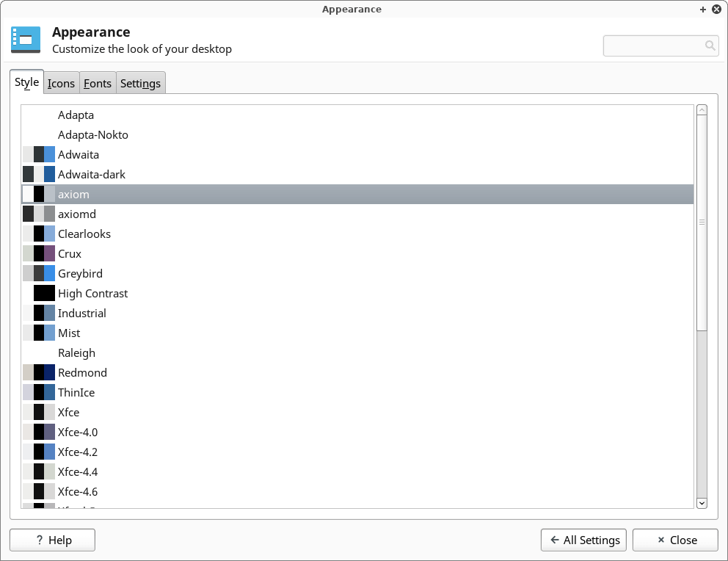728x561 pixels.
Task: Select the Redmond theme
Action: point(82,372)
